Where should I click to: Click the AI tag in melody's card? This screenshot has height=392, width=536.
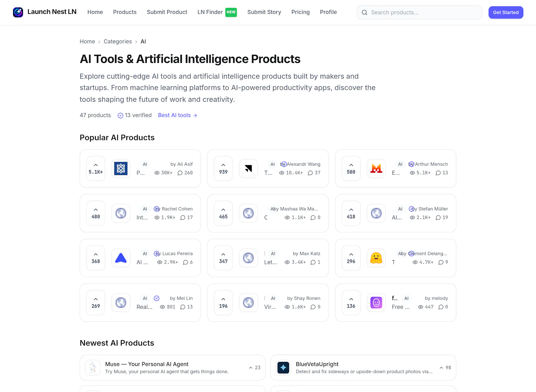click(406, 298)
